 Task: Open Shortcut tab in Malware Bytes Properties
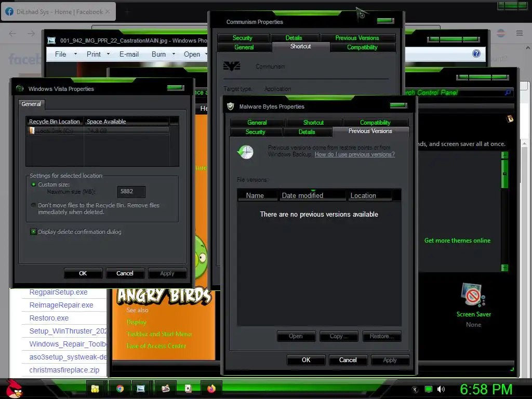click(x=313, y=123)
